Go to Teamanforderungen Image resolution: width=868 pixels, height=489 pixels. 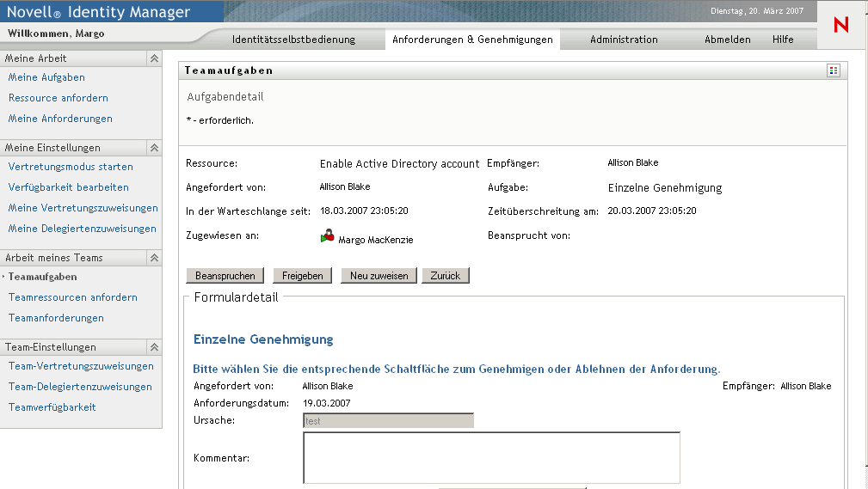tap(56, 318)
